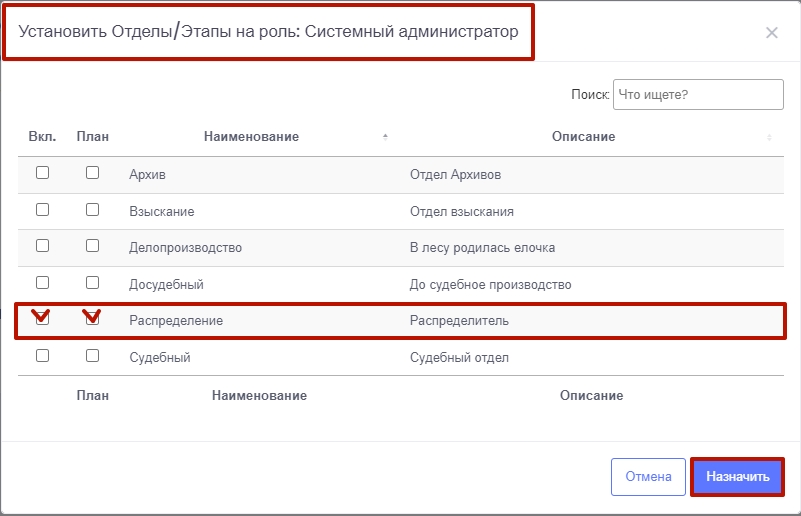
Task: Uncheck Вкл. checkbox for Распределение
Action: pos(42,320)
